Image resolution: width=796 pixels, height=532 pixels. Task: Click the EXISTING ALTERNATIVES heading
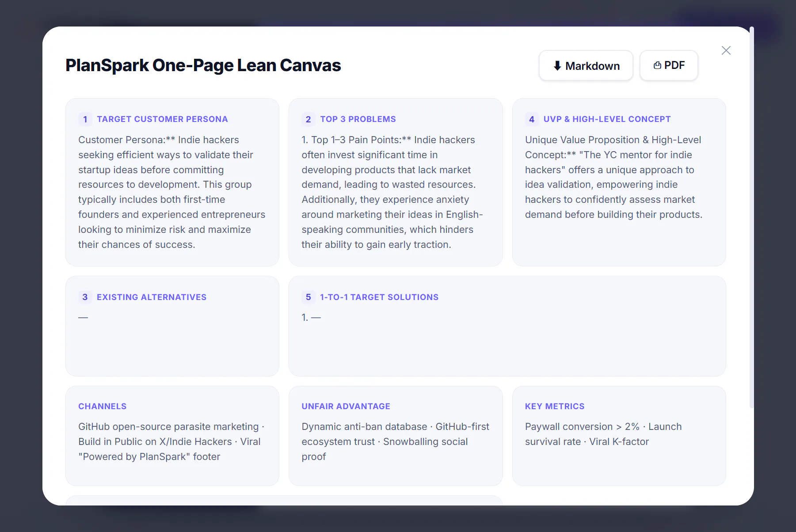tap(152, 297)
